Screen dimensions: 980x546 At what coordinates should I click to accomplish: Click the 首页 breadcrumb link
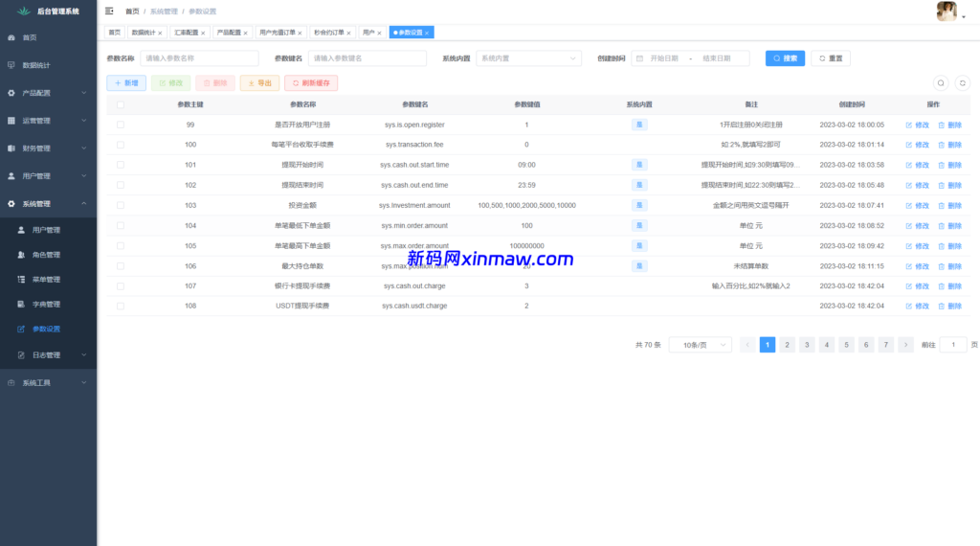click(132, 11)
